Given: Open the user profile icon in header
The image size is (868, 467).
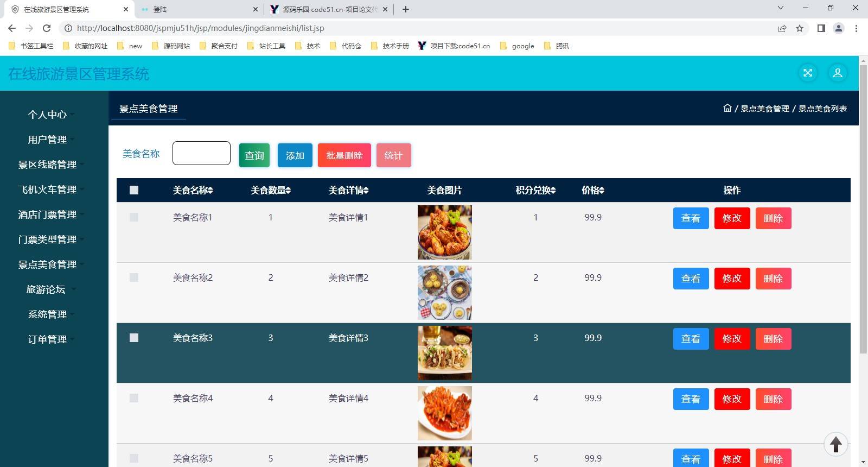Looking at the screenshot, I should click(838, 73).
